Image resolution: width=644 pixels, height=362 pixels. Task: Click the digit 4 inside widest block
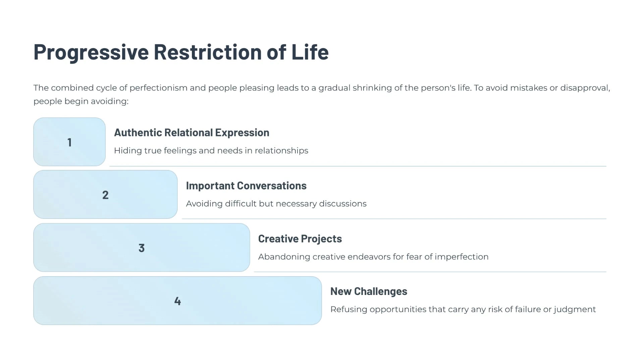pyautogui.click(x=177, y=301)
